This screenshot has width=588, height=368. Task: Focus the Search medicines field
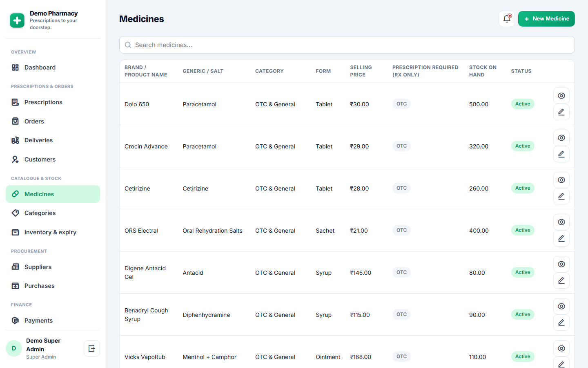347,45
